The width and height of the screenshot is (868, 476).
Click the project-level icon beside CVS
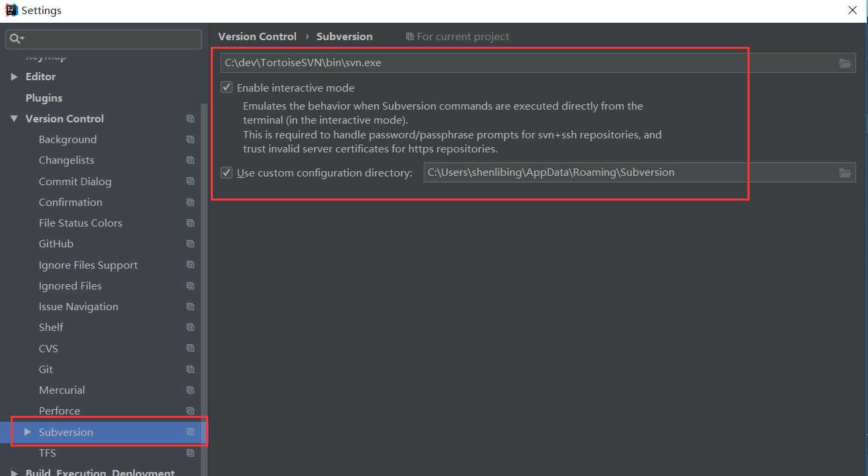click(x=190, y=348)
